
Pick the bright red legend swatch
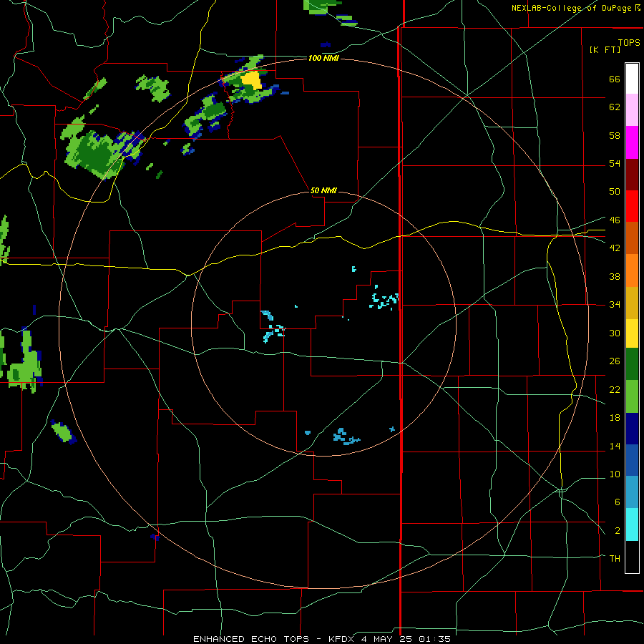(x=632, y=206)
